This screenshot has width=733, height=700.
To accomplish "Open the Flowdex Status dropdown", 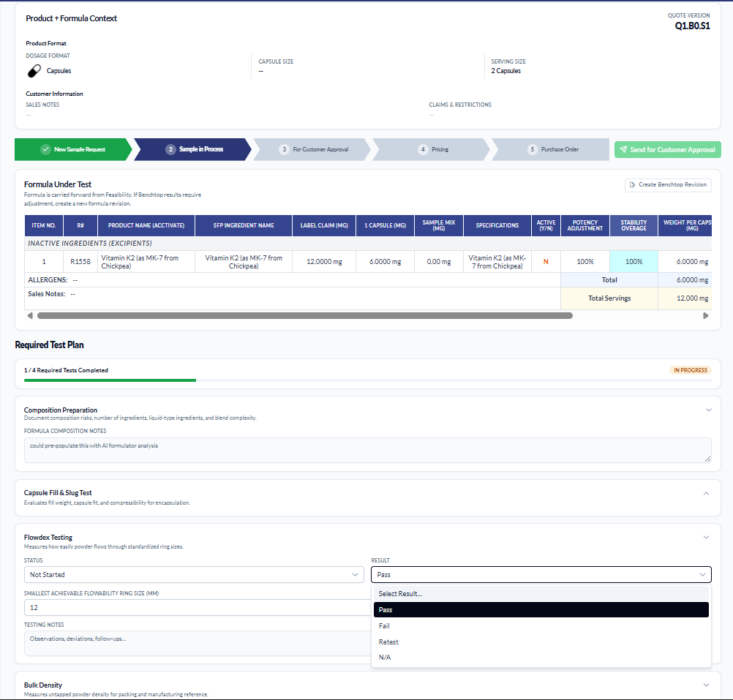I will 194,575.
